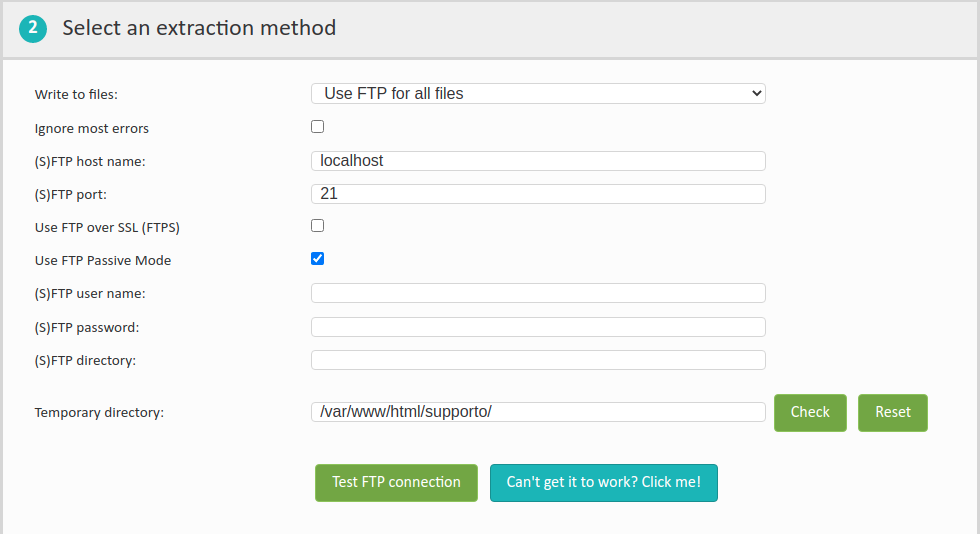Viewport: 980px width, 534px height.
Task: Click the (S)FTP password field
Action: (538, 327)
